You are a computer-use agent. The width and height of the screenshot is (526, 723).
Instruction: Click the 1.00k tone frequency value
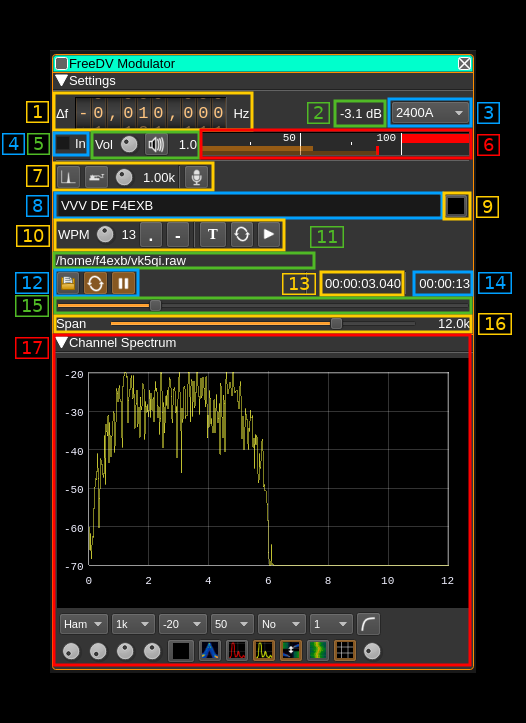click(159, 178)
